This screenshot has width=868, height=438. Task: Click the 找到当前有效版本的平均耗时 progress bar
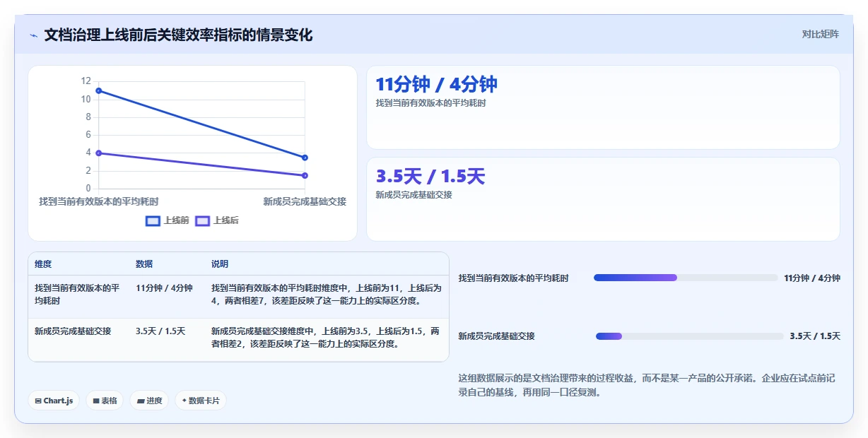tap(686, 278)
